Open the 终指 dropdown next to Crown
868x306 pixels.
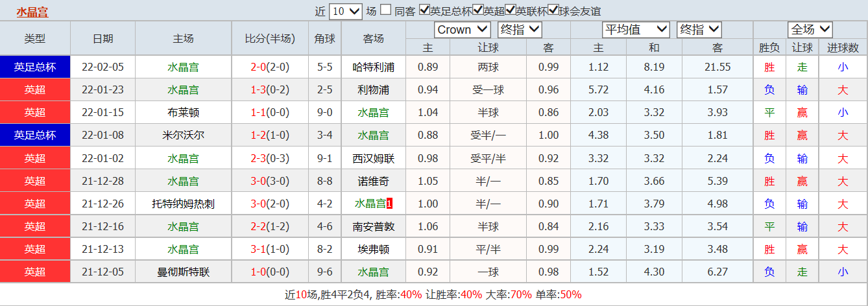[520, 30]
